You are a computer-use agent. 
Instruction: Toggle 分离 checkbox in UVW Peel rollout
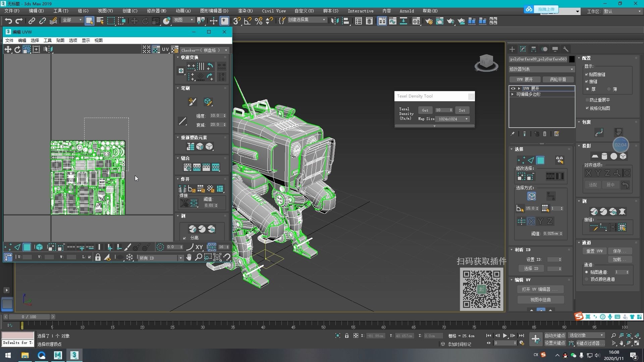(x=184, y=238)
